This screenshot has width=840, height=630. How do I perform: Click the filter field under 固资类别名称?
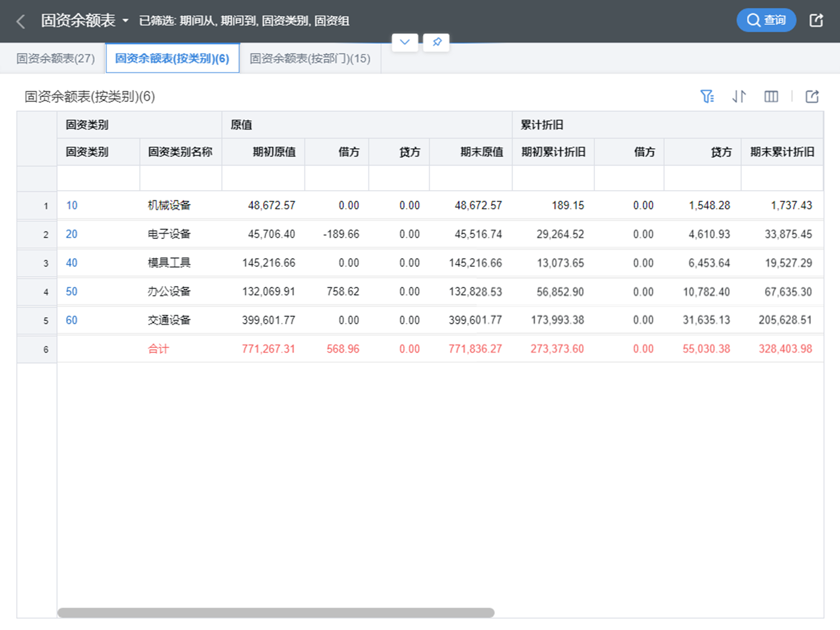(181, 178)
